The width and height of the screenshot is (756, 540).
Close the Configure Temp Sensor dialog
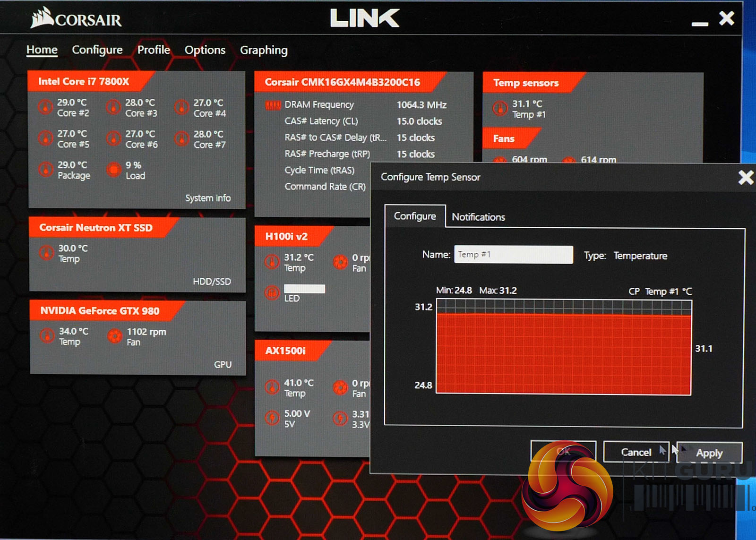tap(746, 178)
